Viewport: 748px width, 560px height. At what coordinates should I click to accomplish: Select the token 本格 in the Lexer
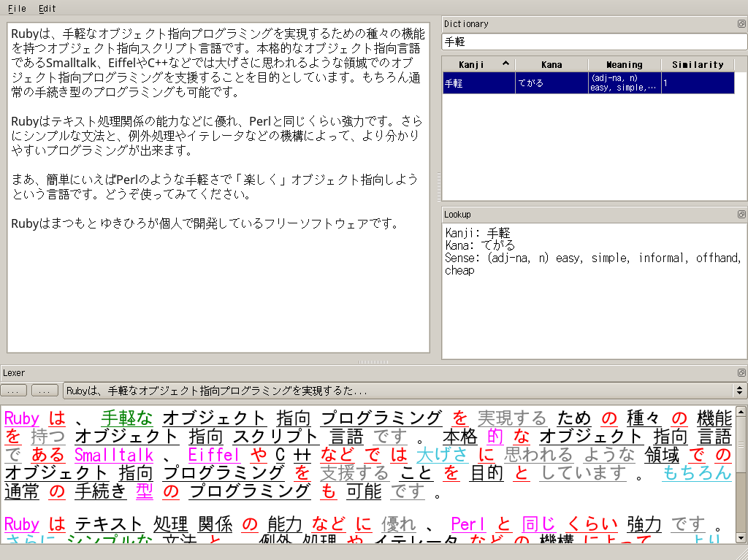[460, 437]
